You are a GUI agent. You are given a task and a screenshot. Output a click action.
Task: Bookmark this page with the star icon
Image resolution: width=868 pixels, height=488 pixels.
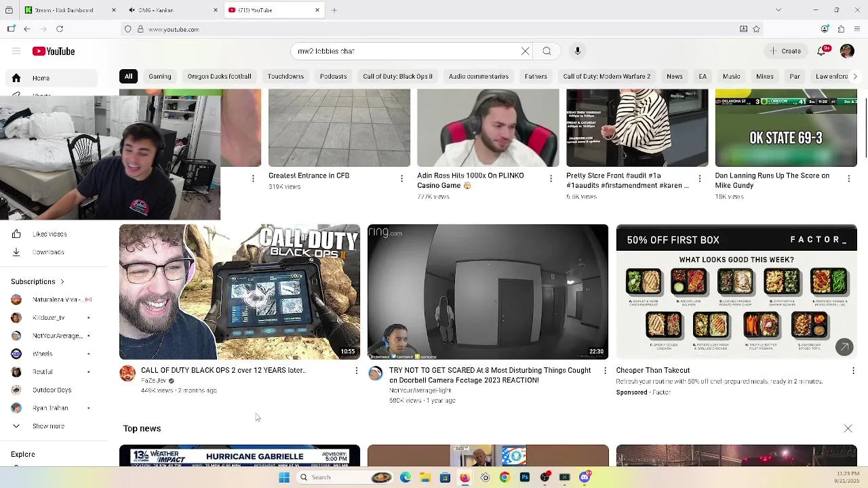click(x=756, y=29)
